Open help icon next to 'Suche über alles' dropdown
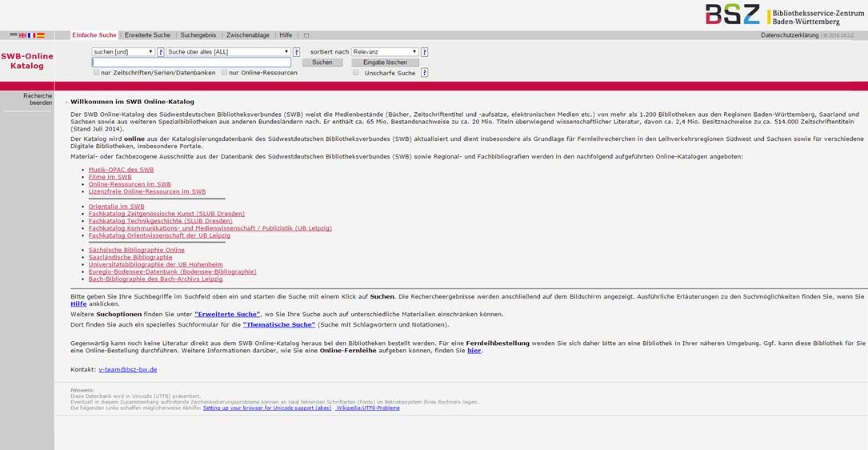This screenshot has height=450, width=868. (297, 52)
